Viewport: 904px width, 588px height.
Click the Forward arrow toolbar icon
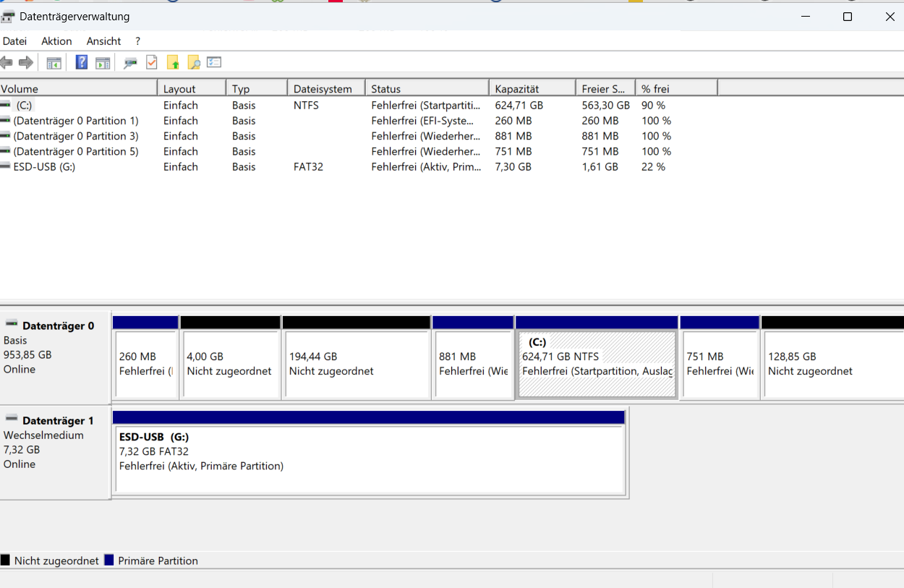[26, 63]
